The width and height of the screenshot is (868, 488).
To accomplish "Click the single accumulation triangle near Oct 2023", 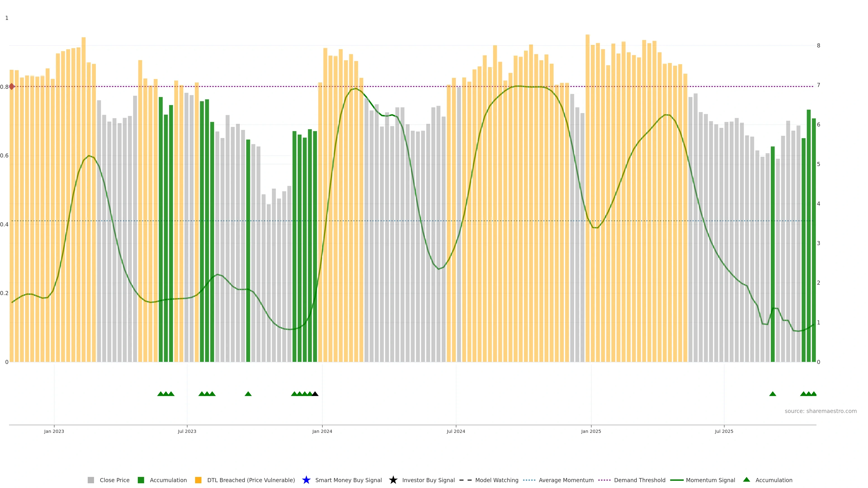I will [248, 394].
